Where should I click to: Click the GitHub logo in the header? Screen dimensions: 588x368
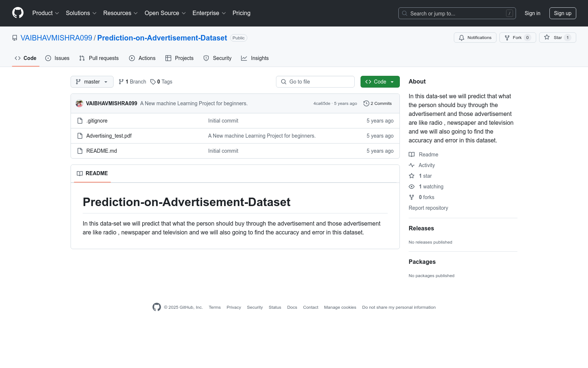18,13
